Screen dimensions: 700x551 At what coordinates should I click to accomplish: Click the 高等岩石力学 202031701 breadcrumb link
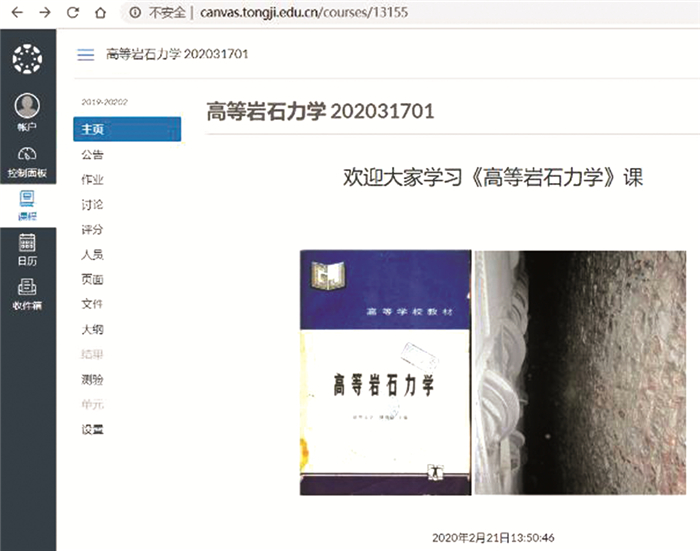tap(177, 54)
